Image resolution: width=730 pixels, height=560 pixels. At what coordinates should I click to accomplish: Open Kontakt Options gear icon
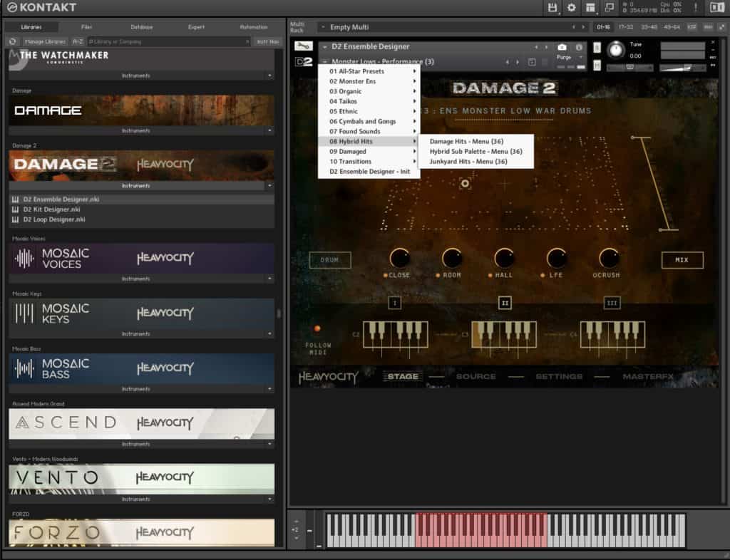[x=571, y=7]
